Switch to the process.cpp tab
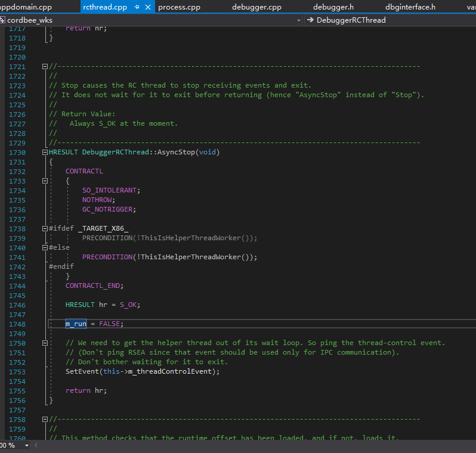The width and height of the screenshot is (476, 453). click(x=179, y=7)
